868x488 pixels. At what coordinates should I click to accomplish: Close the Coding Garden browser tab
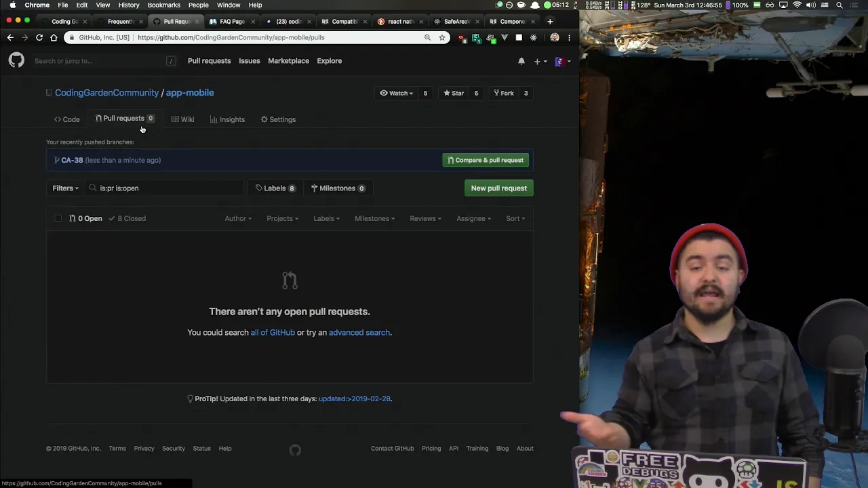click(85, 22)
